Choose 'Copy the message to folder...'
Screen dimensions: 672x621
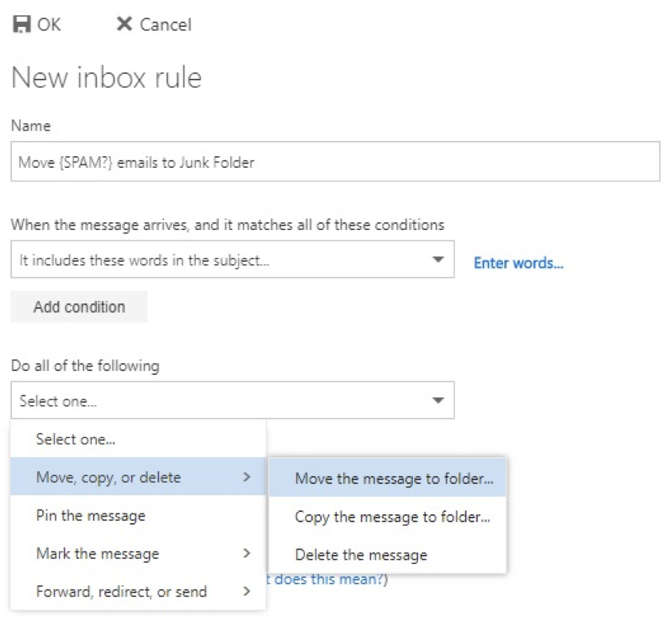(x=392, y=517)
